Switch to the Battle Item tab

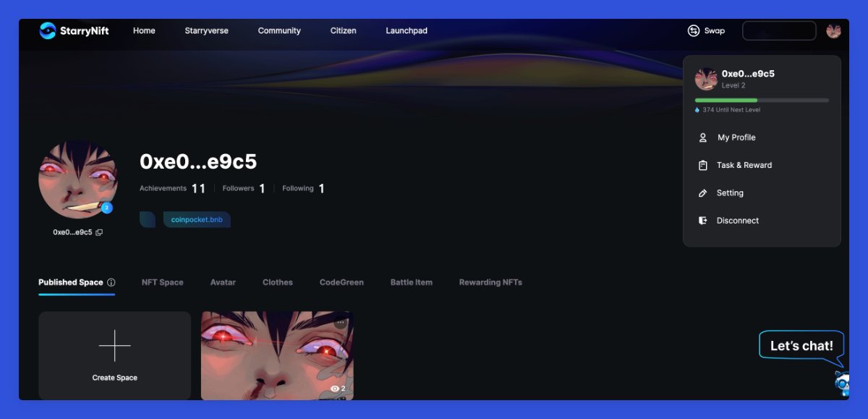click(x=412, y=282)
